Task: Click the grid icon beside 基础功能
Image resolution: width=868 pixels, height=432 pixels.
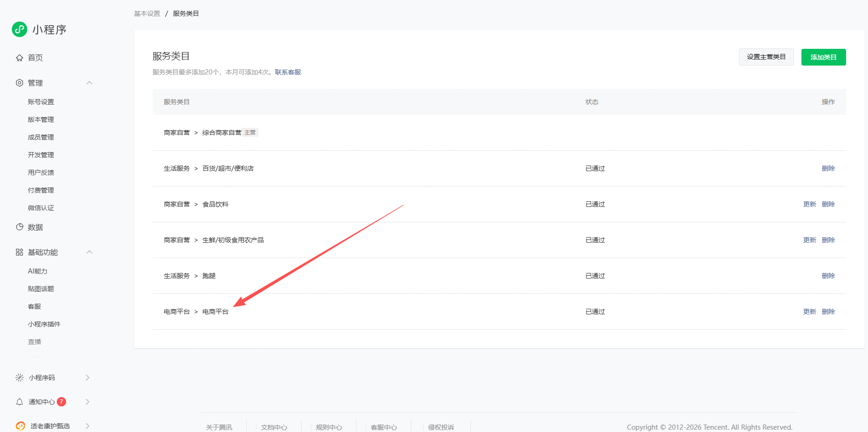Action: pos(20,252)
